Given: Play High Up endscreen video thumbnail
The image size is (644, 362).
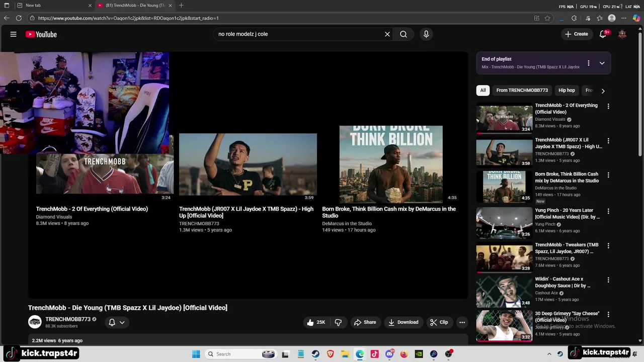Looking at the screenshot, I should 248,164.
